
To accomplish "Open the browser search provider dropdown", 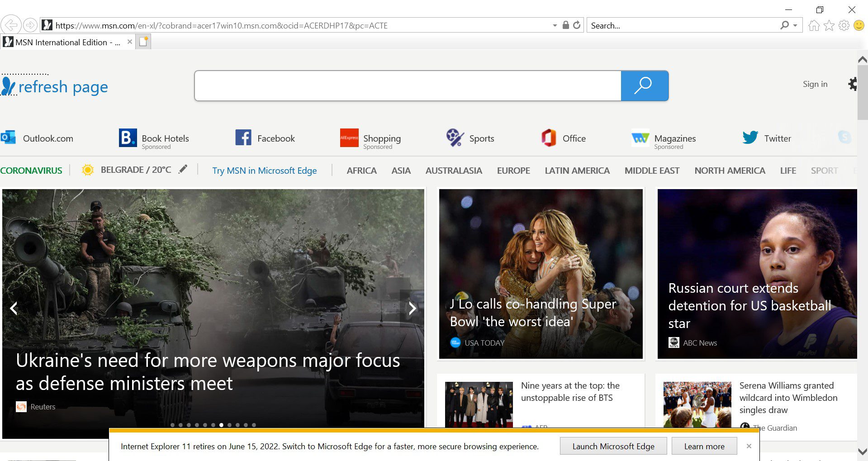I will pos(795,26).
